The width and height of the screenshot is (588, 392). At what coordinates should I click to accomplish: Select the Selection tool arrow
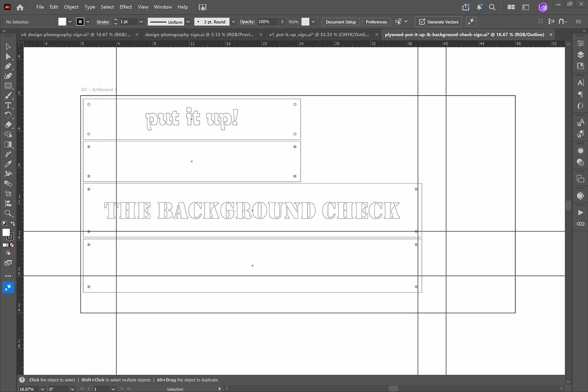tap(8, 47)
